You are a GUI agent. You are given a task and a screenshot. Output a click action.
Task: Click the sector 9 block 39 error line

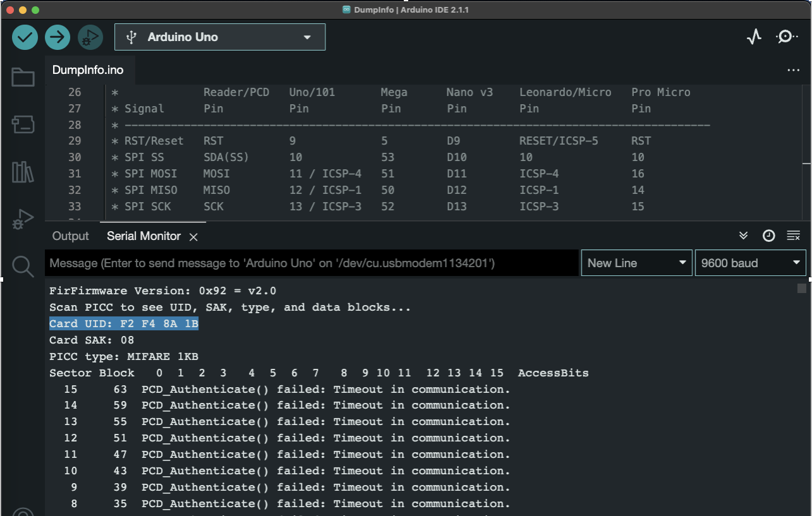coord(291,488)
